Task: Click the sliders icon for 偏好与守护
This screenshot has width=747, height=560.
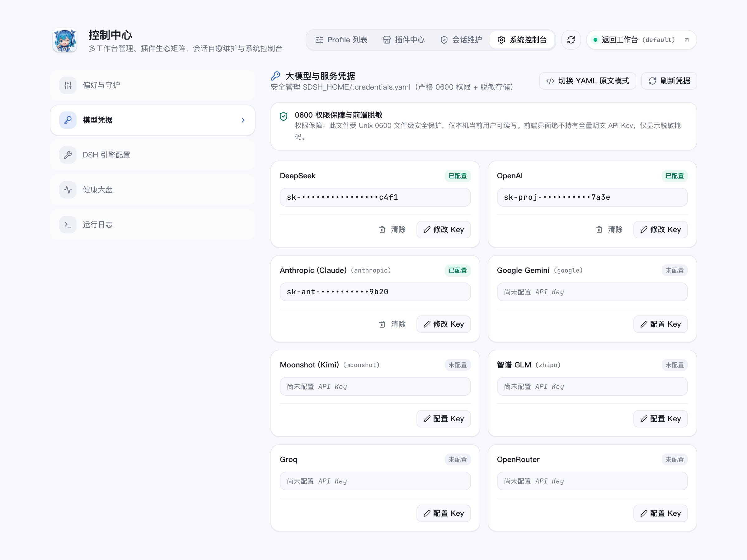Action: click(68, 85)
